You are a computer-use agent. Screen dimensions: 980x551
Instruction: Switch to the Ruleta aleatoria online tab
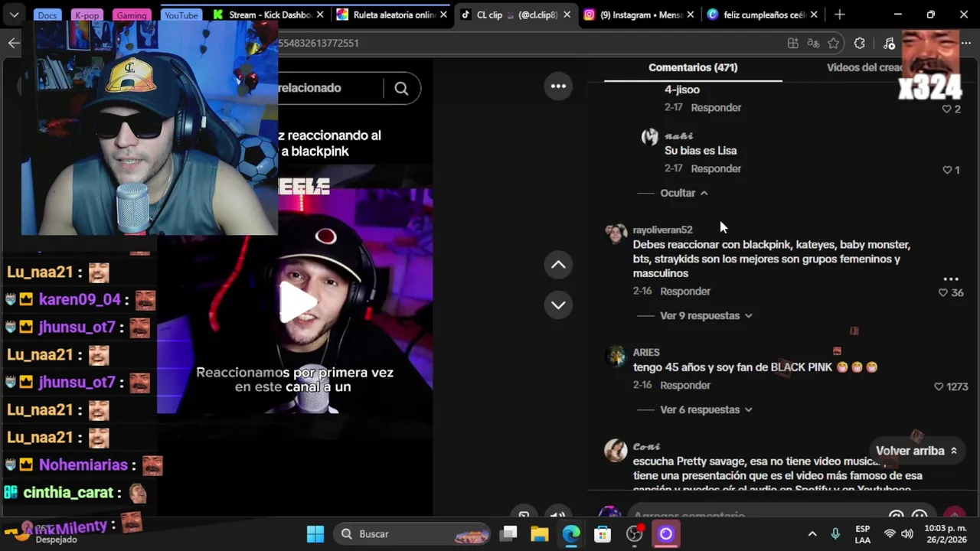392,15
